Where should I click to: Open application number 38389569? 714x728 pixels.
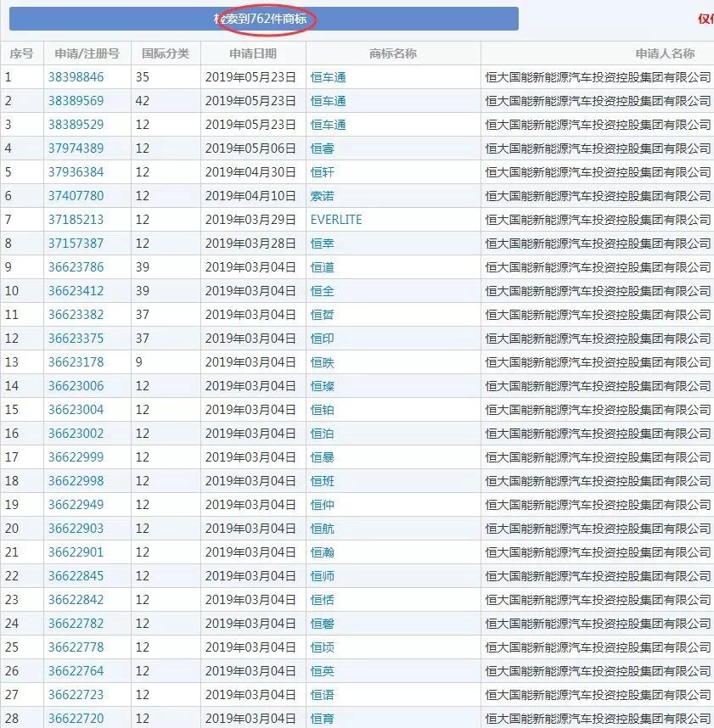pyautogui.click(x=76, y=101)
